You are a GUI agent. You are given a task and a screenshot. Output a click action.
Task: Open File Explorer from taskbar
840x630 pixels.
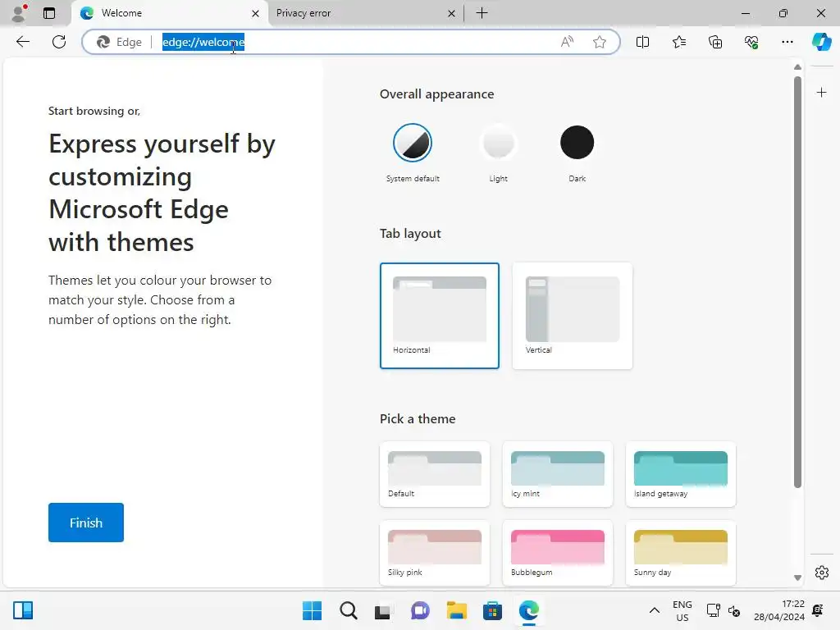tap(456, 610)
